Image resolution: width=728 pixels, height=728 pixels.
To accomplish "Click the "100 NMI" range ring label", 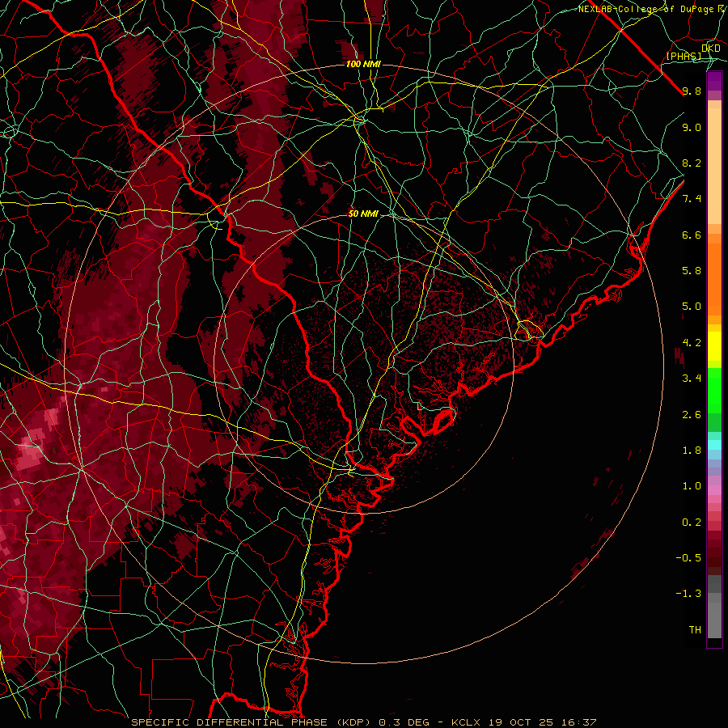I will (363, 64).
